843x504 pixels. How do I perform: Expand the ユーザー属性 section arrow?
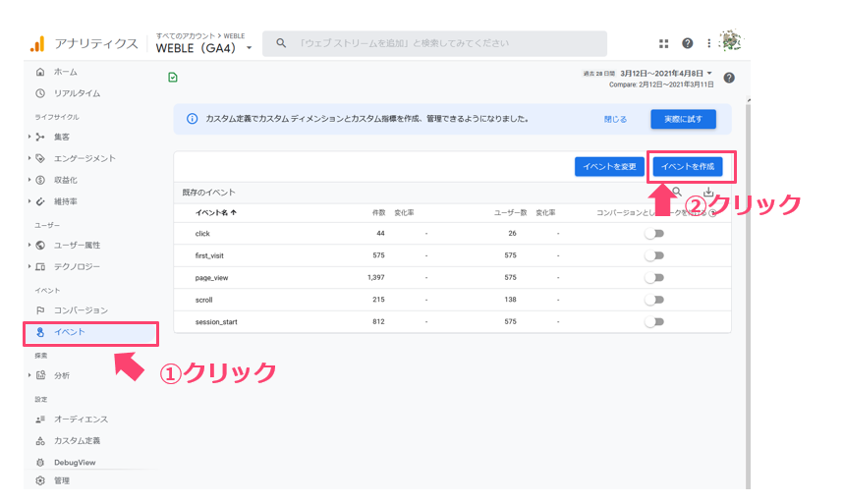coord(29,245)
